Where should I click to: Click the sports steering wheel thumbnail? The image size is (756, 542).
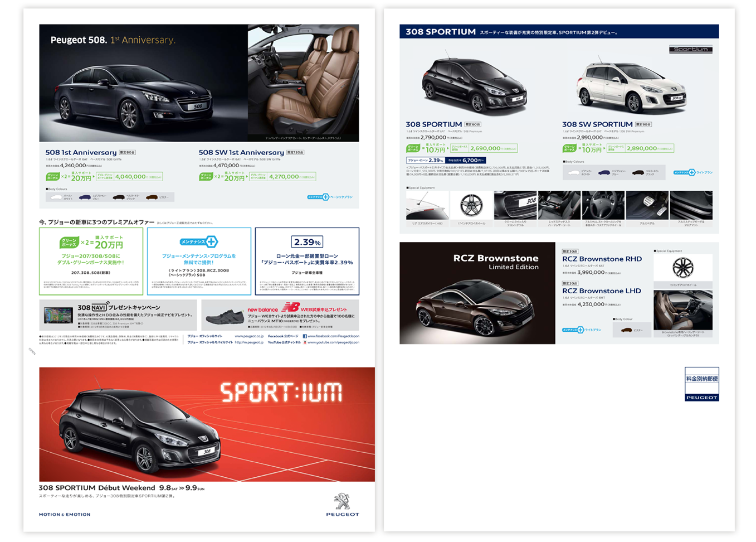click(x=603, y=205)
